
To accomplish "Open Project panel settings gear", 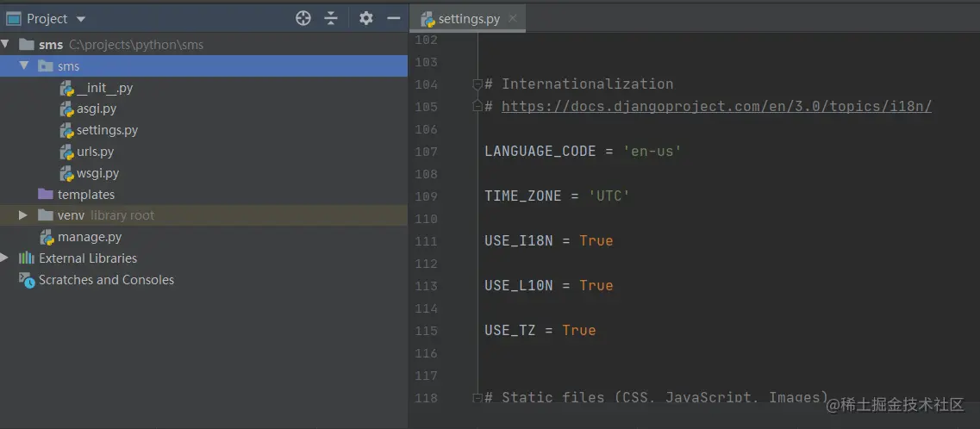I will coord(366,19).
